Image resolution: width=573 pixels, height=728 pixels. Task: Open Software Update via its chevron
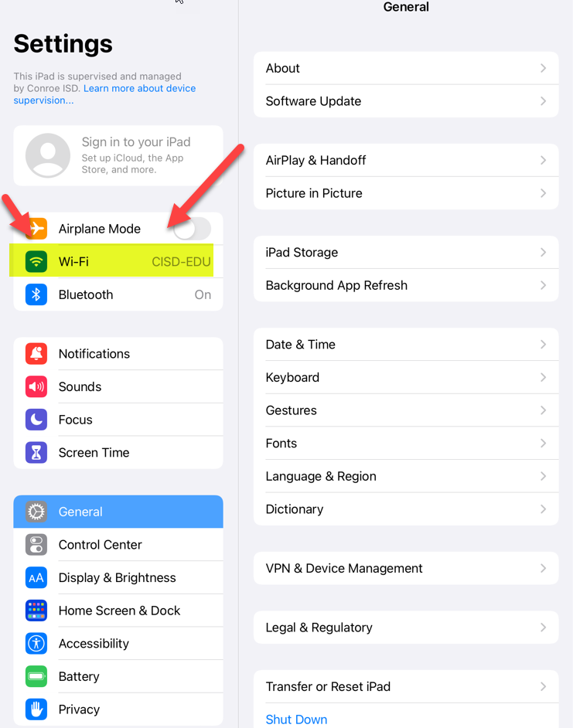click(543, 101)
